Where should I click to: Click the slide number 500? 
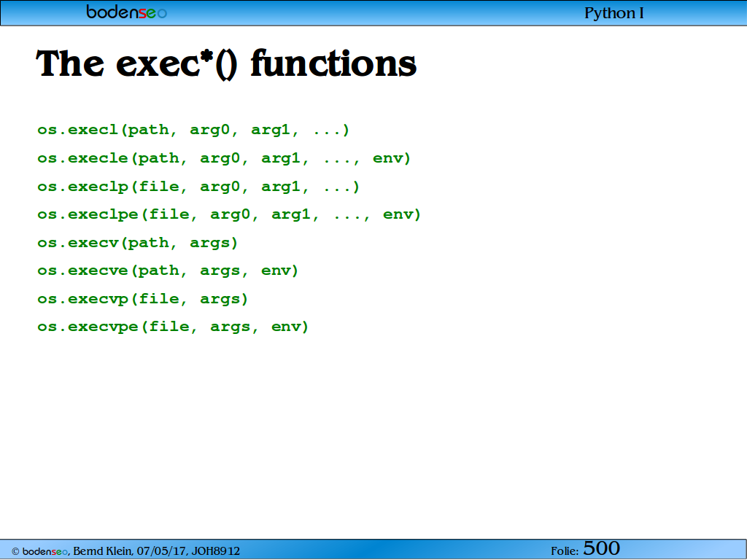point(601,548)
